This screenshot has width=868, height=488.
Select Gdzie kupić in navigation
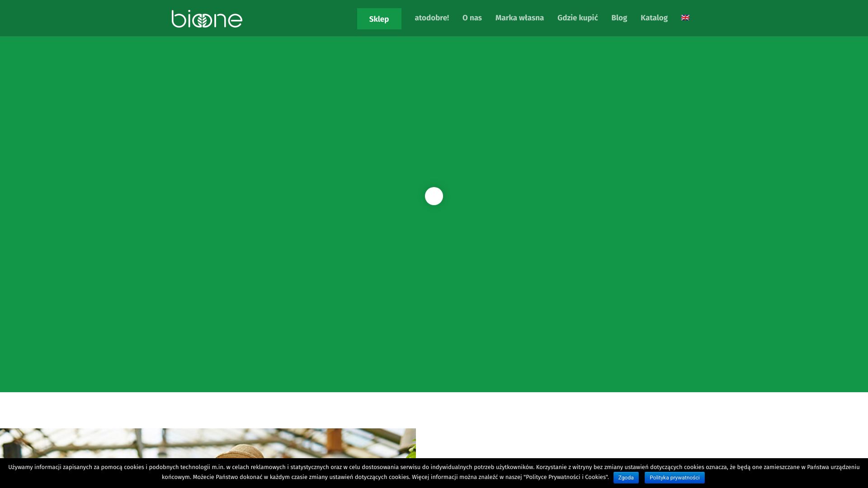(x=577, y=18)
